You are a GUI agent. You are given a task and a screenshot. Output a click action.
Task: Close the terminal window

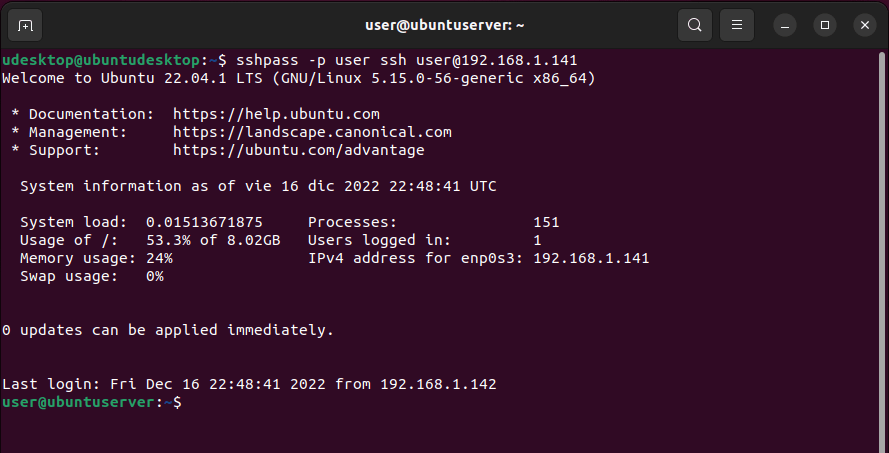coord(862,24)
